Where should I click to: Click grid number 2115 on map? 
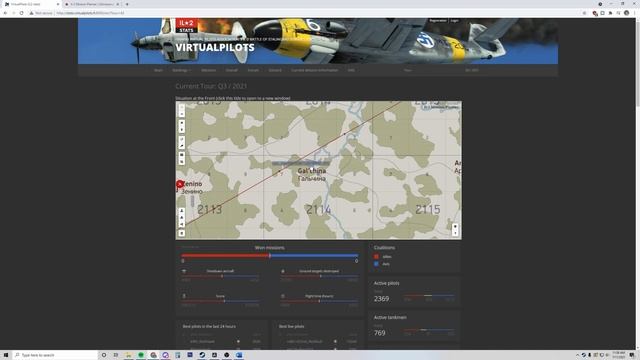(428, 209)
